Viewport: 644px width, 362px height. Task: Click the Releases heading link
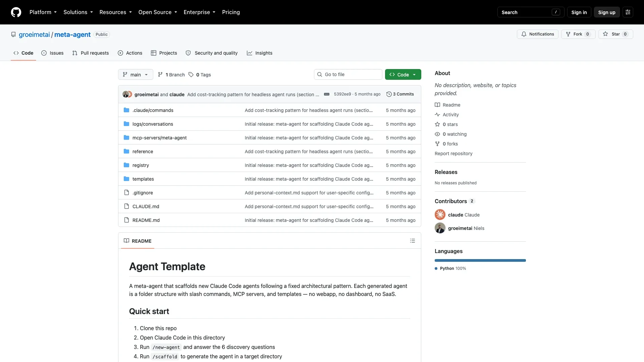tap(446, 172)
